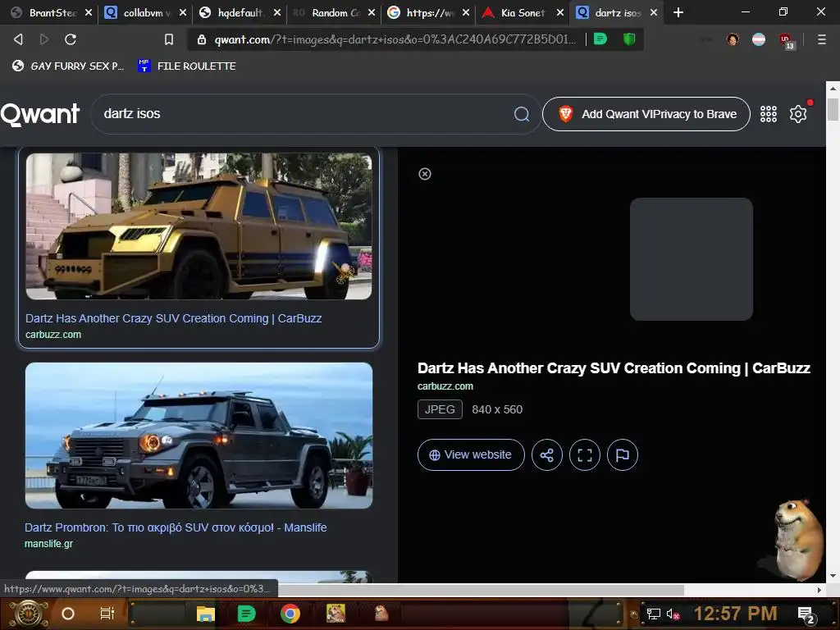Viewport: 840px width, 630px height.
Task: Open Cortana circle on the taskbar
Action: [x=68, y=614]
